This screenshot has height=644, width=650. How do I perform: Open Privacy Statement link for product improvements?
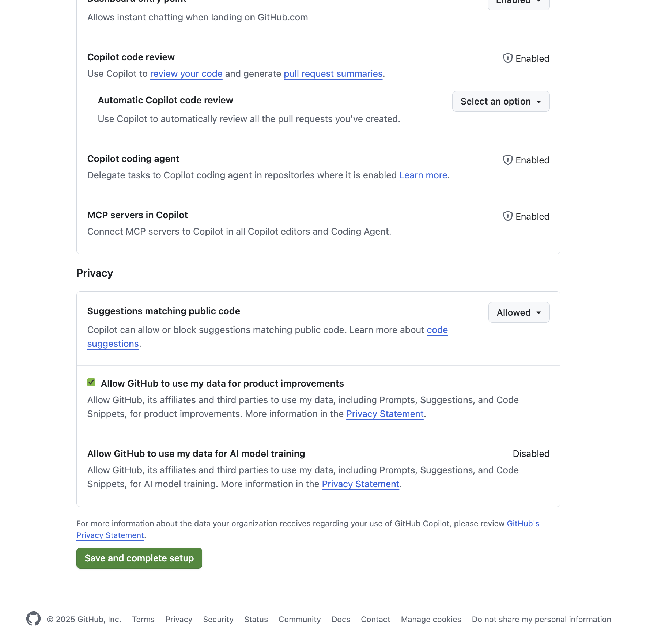(385, 414)
